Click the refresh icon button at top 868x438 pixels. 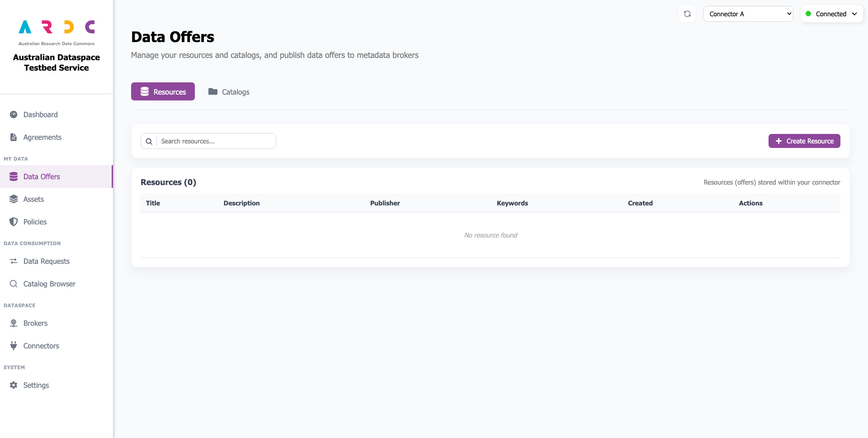pyautogui.click(x=687, y=14)
